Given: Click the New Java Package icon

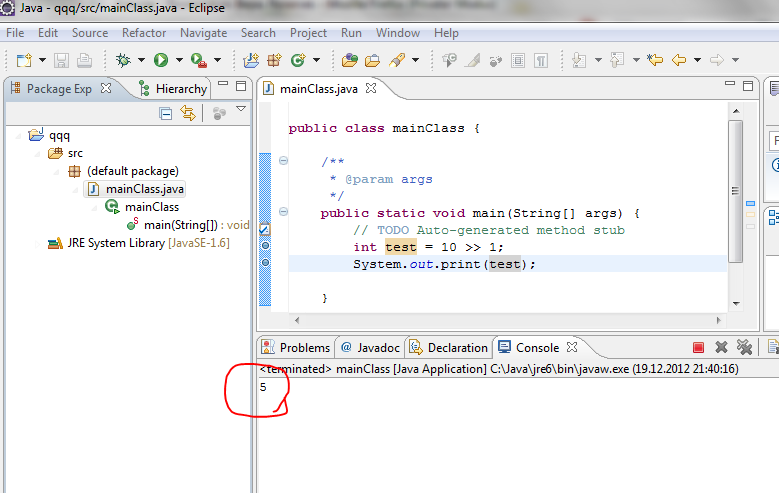Looking at the screenshot, I should (274, 60).
